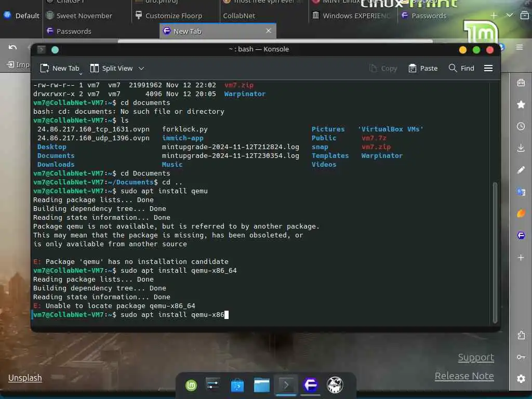This screenshot has width=532, height=399.
Task: Open the sidebar settings gear
Action: pos(521,379)
